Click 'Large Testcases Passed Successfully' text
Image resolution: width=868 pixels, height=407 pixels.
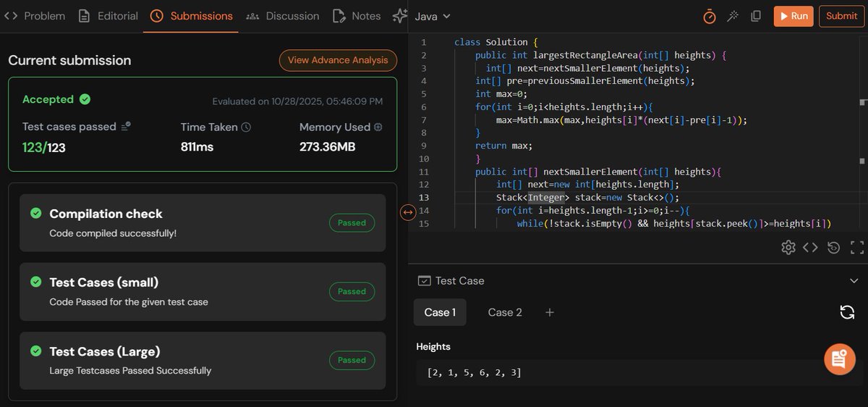pos(130,370)
